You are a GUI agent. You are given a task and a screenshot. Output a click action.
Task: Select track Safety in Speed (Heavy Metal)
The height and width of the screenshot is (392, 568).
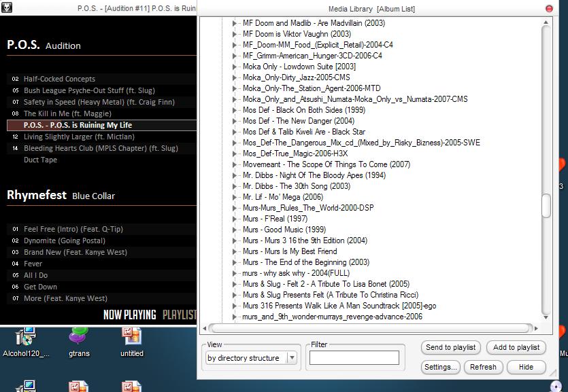tap(101, 102)
